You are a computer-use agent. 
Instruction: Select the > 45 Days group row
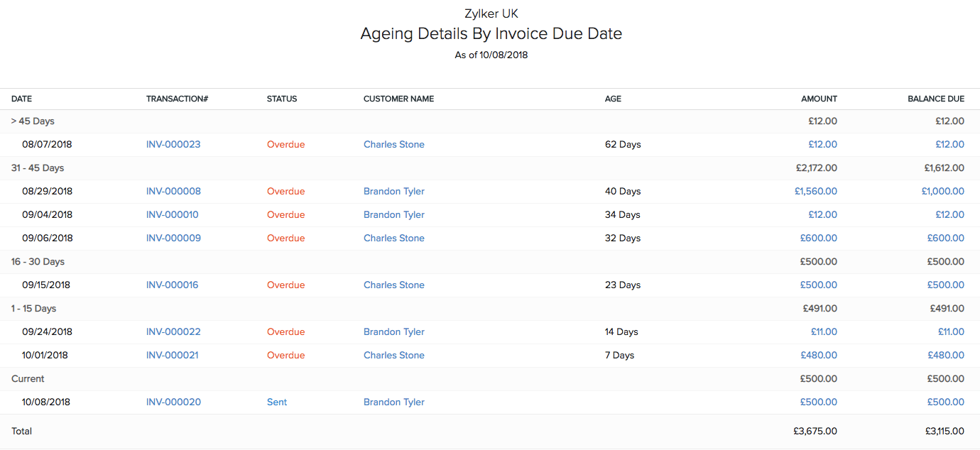[33, 121]
